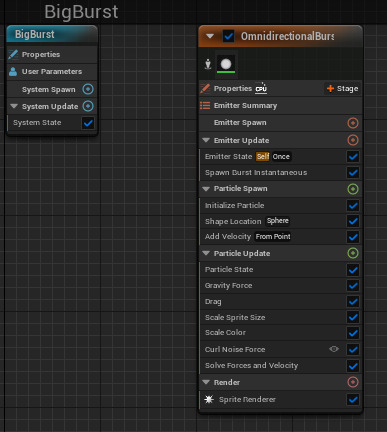Toggle the Sprite Renderer checkbox
The height and width of the screenshot is (432, 387).
[x=353, y=399]
